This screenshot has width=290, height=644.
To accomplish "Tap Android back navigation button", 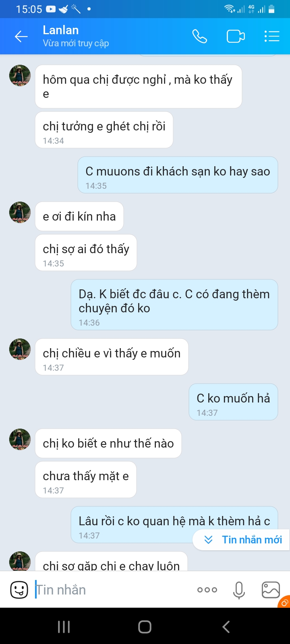I will [x=226, y=627].
